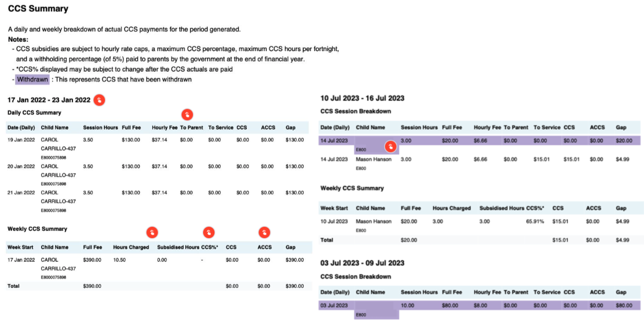
Task: Click the 65.91% CCS percentage value
Action: 535,222
